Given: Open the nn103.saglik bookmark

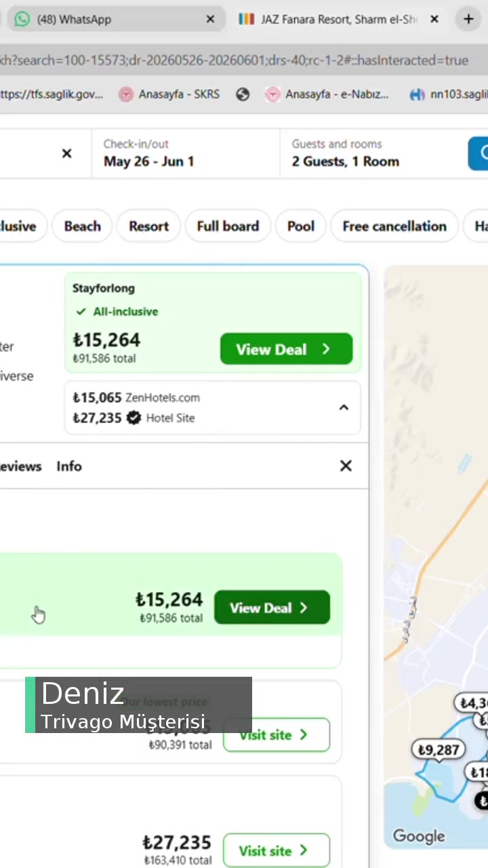Looking at the screenshot, I should click(x=449, y=94).
